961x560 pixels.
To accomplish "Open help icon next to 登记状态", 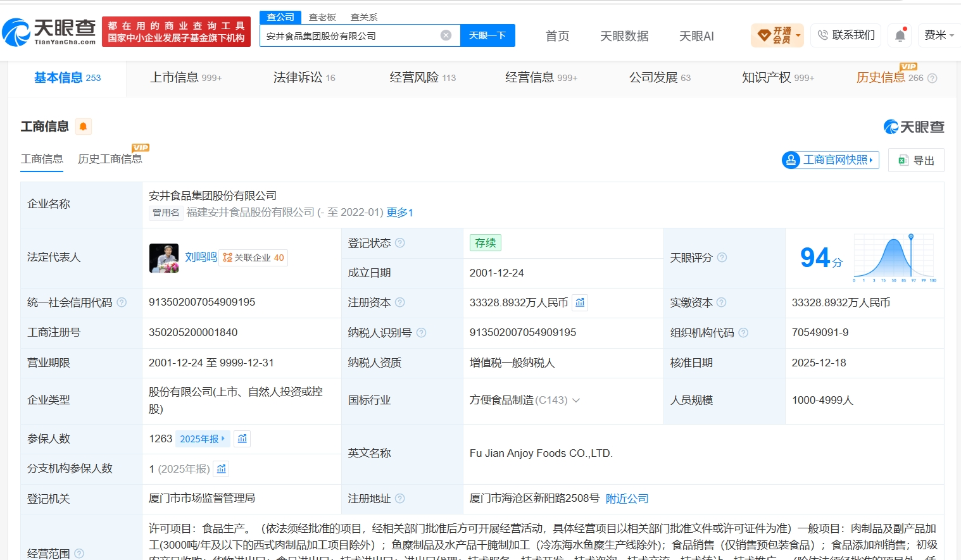I will click(x=400, y=243).
